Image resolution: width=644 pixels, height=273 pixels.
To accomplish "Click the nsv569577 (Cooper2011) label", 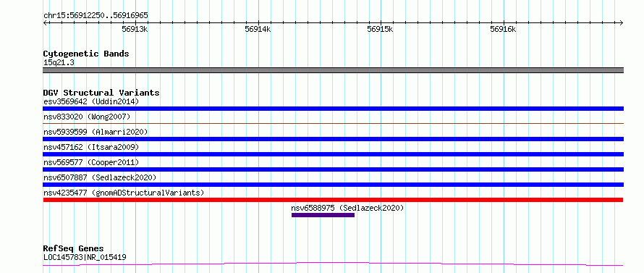I will [91, 162].
